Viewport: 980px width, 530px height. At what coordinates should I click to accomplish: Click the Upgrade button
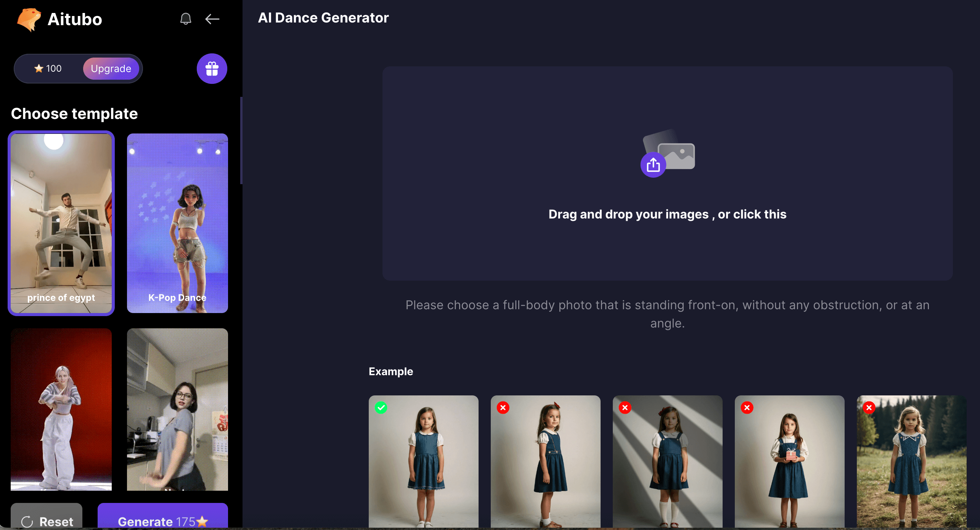click(111, 68)
